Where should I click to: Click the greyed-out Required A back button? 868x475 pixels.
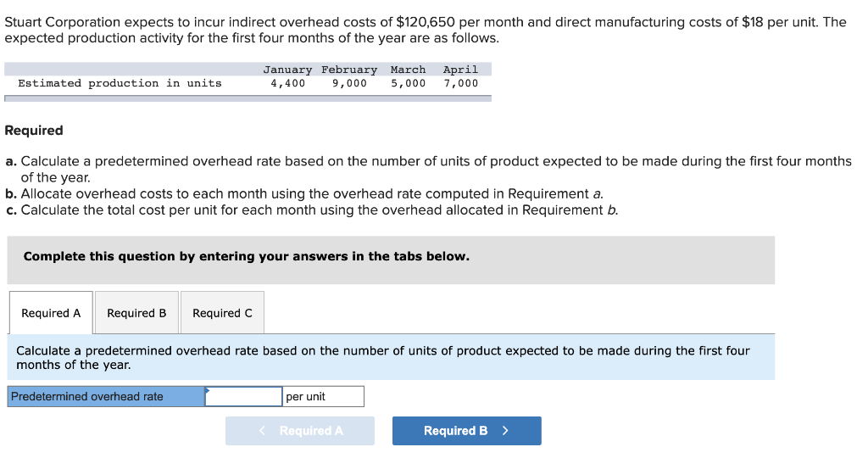pyautogui.click(x=300, y=431)
